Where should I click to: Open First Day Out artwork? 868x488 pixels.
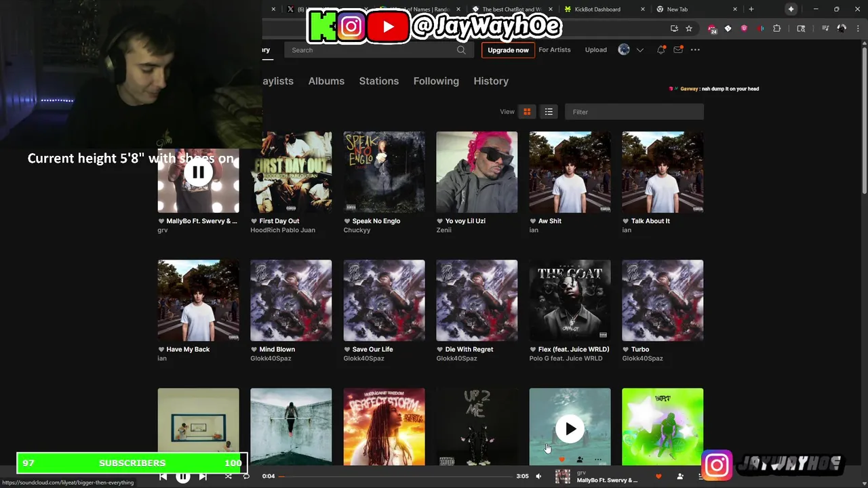[291, 172]
